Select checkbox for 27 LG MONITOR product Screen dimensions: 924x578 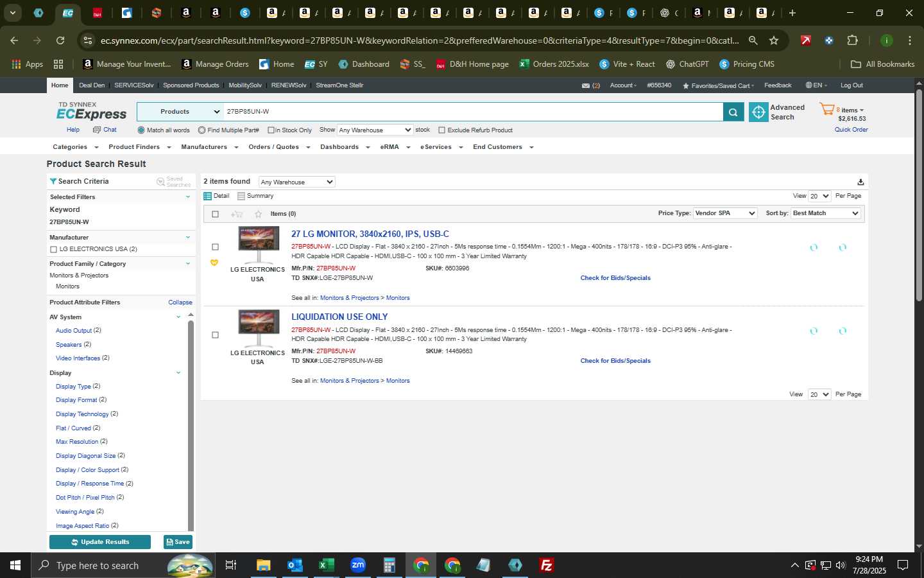click(215, 247)
